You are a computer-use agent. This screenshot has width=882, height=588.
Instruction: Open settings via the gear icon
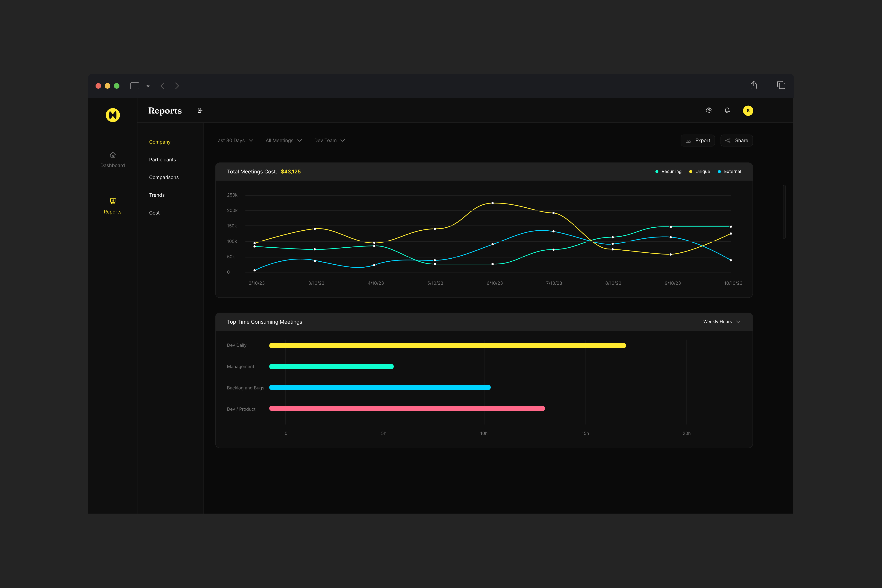709,110
